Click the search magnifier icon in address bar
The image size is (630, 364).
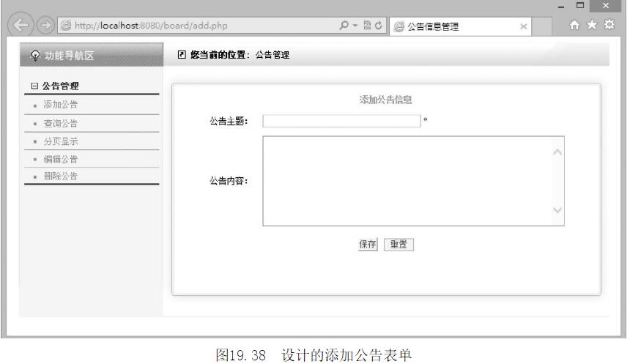[344, 27]
